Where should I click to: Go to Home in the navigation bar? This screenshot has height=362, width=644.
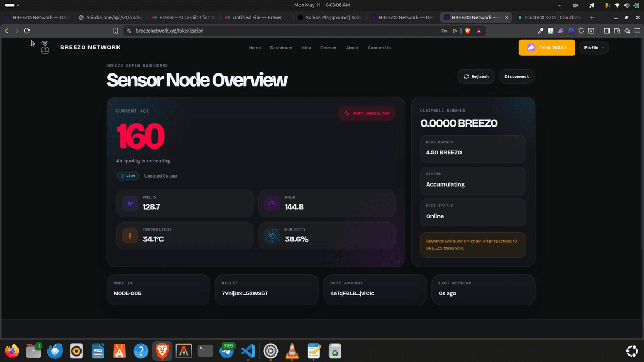(255, 48)
